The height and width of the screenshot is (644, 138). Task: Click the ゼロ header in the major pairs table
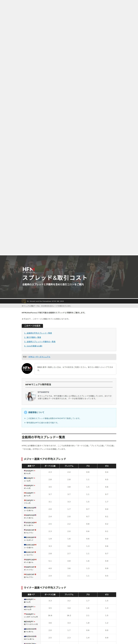point(107,466)
